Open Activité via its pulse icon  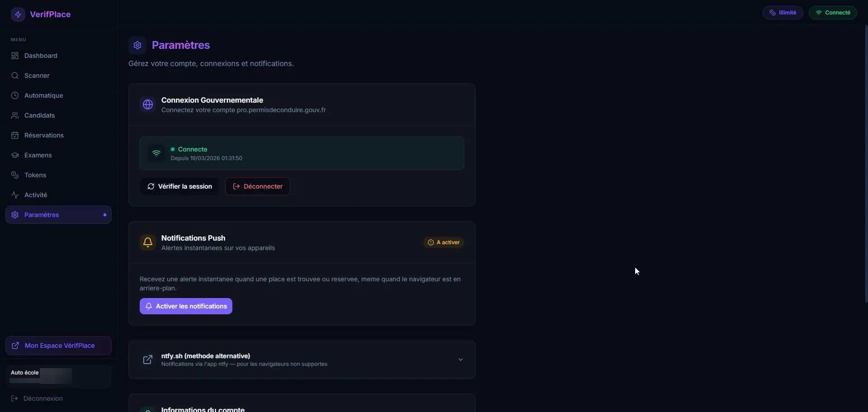pos(15,195)
